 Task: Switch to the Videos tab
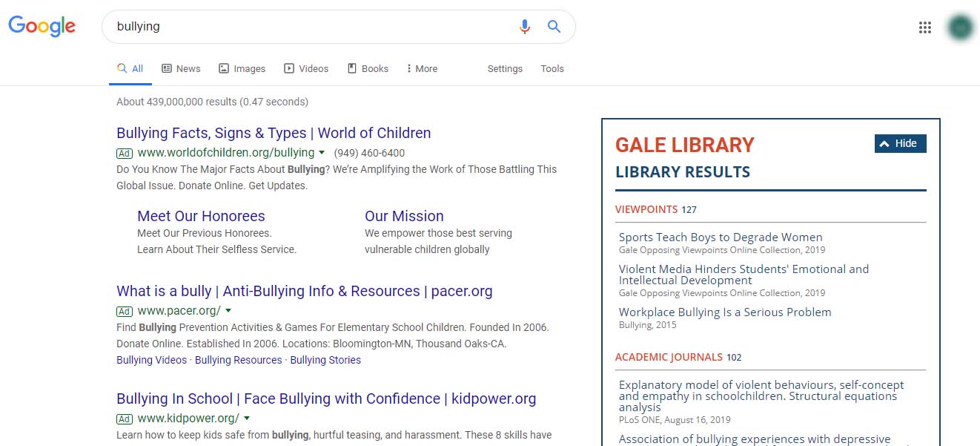306,68
